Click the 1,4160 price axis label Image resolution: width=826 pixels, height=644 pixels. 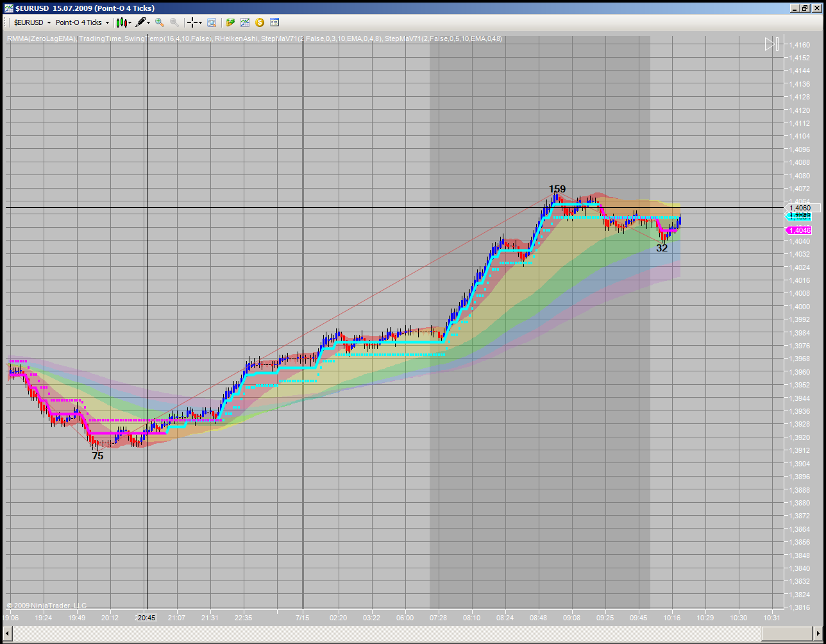pos(799,45)
